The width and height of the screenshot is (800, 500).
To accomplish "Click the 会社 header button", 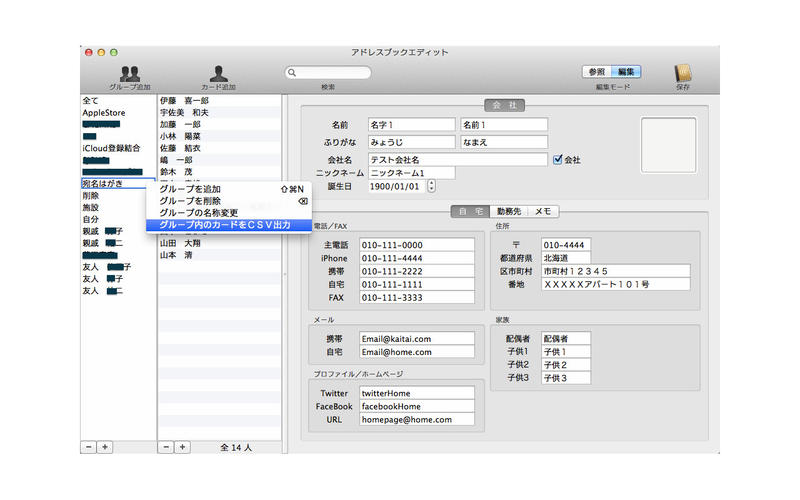I will click(x=504, y=106).
